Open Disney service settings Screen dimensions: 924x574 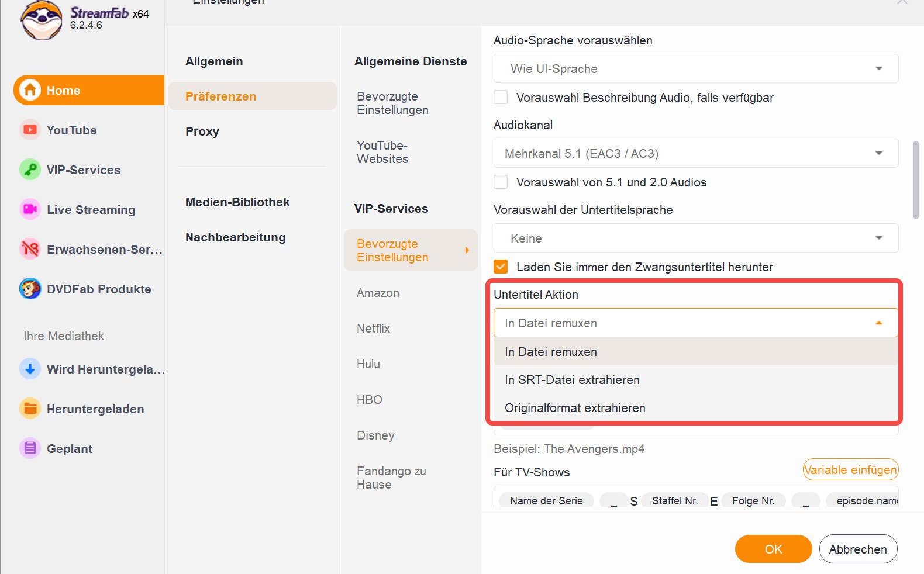[375, 435]
